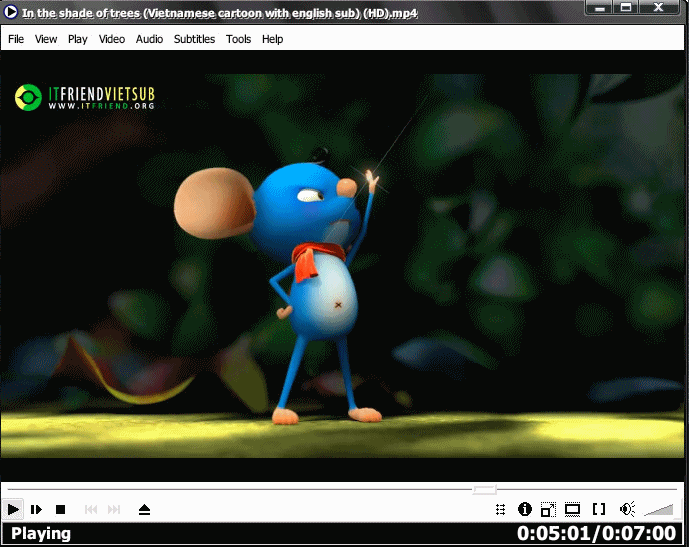Click the 0:05:01/0:07:00 time display
This screenshot has height=547, width=689.
point(596,533)
